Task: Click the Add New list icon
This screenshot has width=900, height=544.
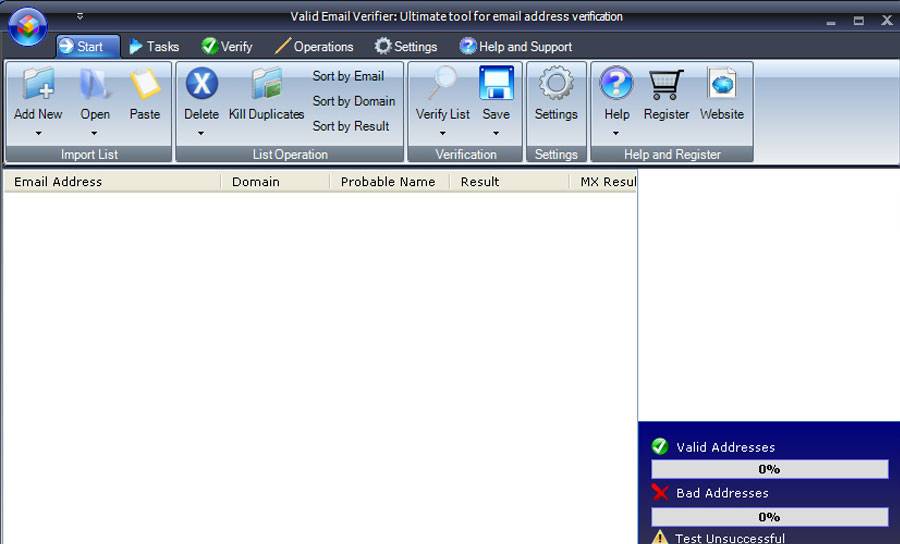Action: click(x=38, y=85)
